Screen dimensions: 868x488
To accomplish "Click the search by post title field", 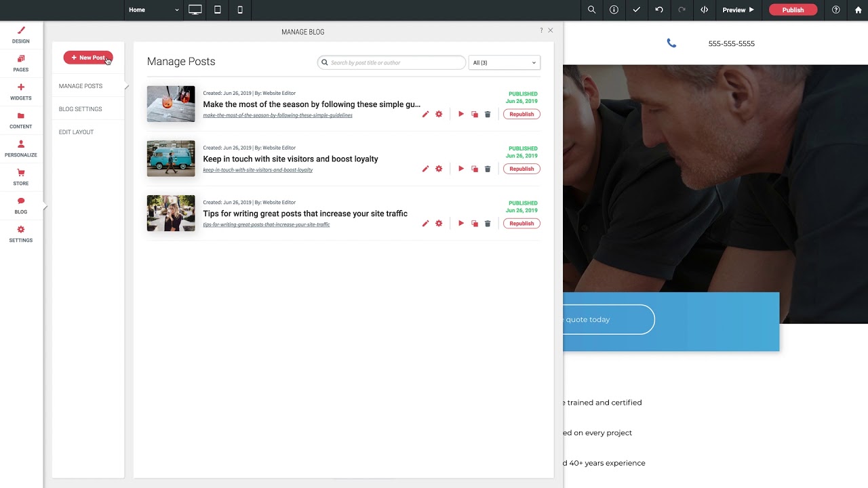I will pos(392,62).
